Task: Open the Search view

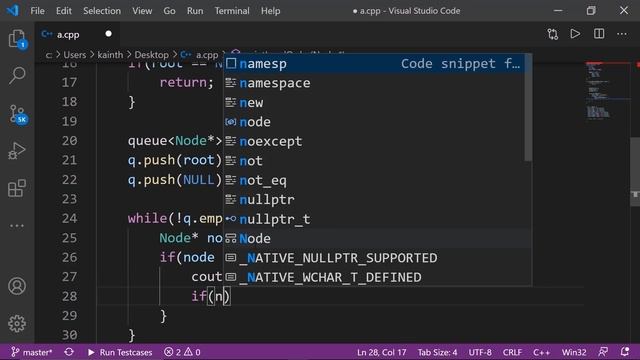Action: pos(17,76)
